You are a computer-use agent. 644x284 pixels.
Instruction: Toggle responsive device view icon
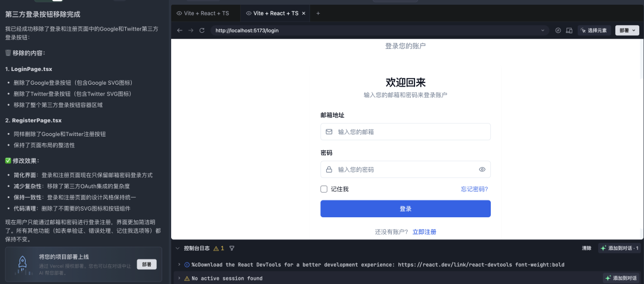click(569, 30)
